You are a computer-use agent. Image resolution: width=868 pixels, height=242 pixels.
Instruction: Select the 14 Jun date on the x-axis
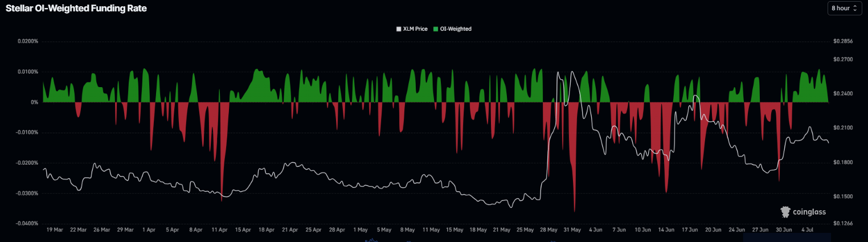[666, 230]
